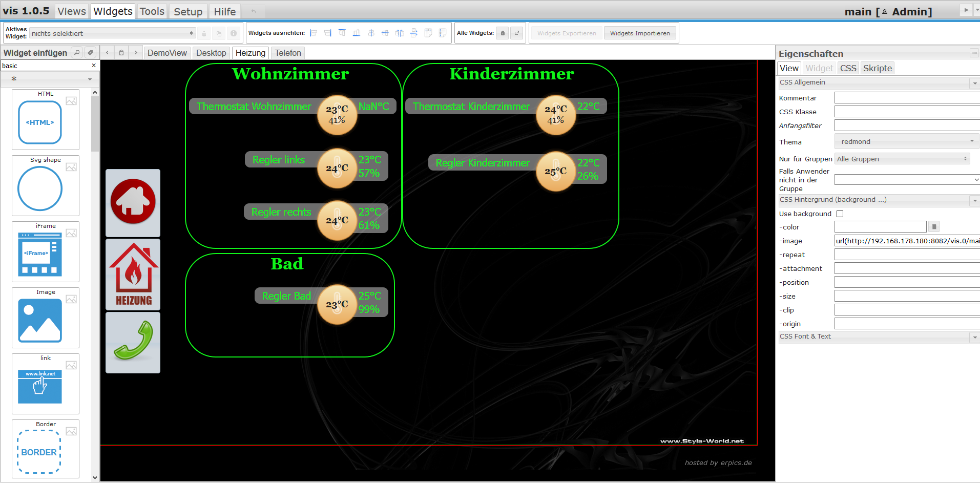Viewport: 980px width, 484px height.
Task: Click the red home navigation icon
Action: point(133,203)
